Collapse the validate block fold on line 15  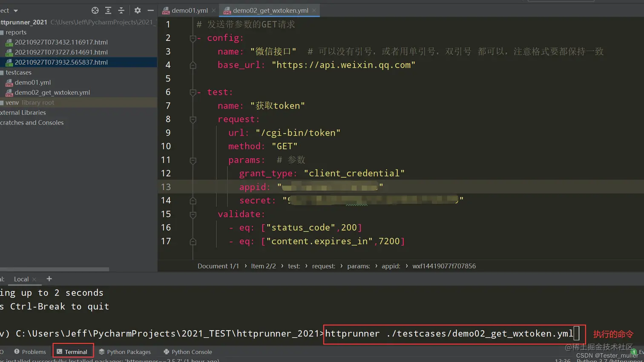[x=193, y=214]
